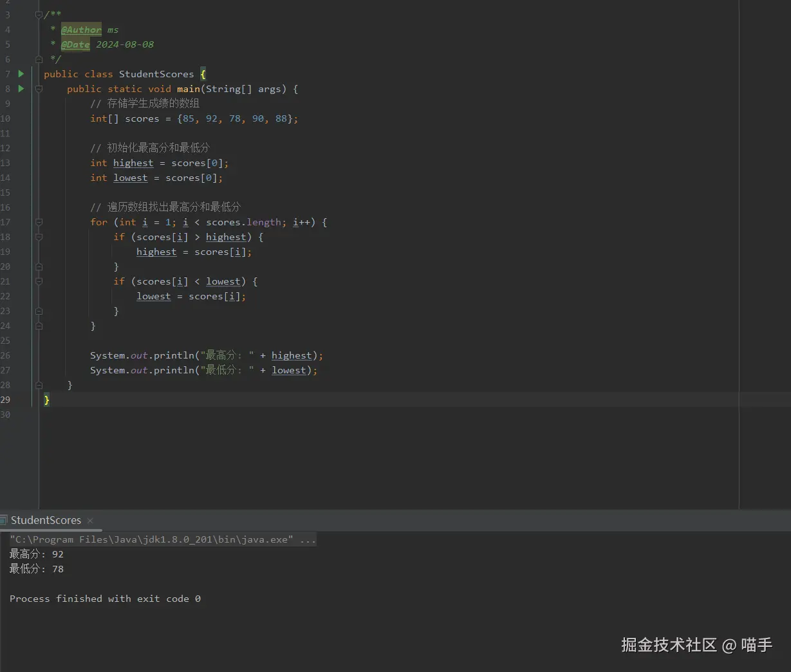791x672 pixels.
Task: Click the java.exe command line in the console
Action: [163, 539]
